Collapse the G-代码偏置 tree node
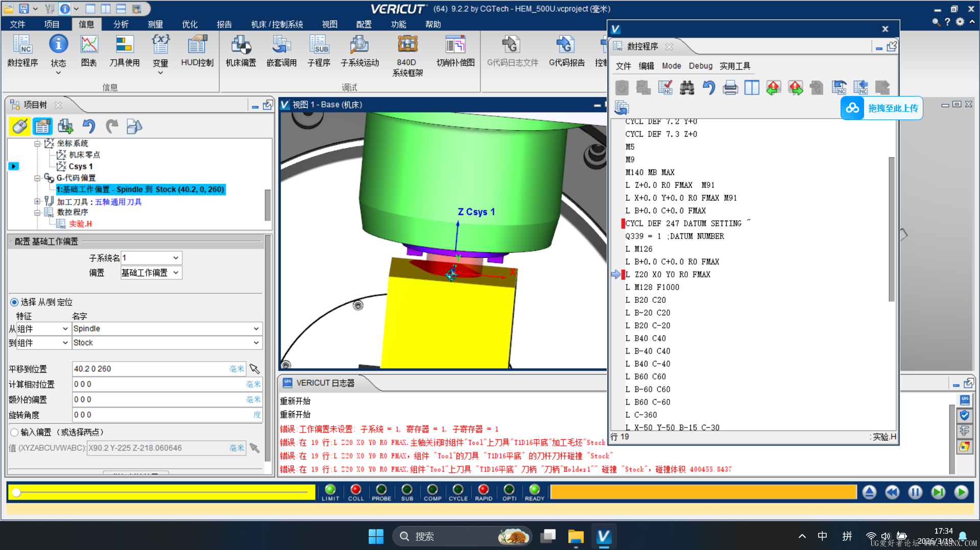Image resolution: width=980 pixels, height=550 pixels. click(x=37, y=178)
